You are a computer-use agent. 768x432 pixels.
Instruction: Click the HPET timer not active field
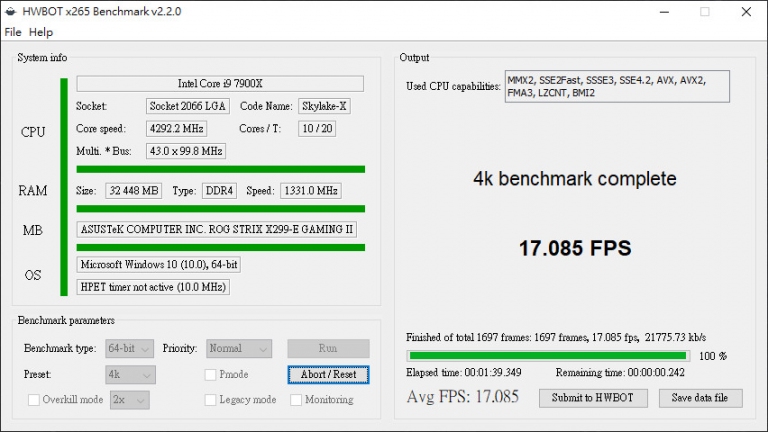(153, 287)
